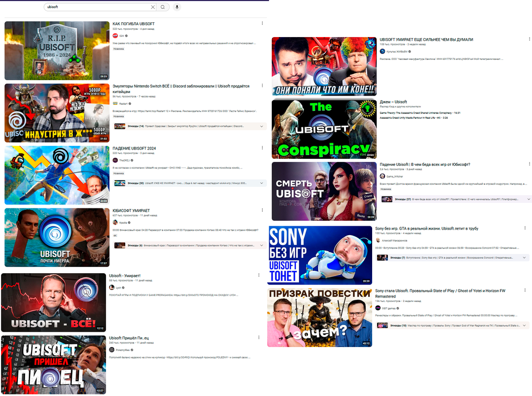Open options menu for 'ПАДЕНИЕ UBISOFT 2024'
This screenshot has height=396, width=532.
262,148
